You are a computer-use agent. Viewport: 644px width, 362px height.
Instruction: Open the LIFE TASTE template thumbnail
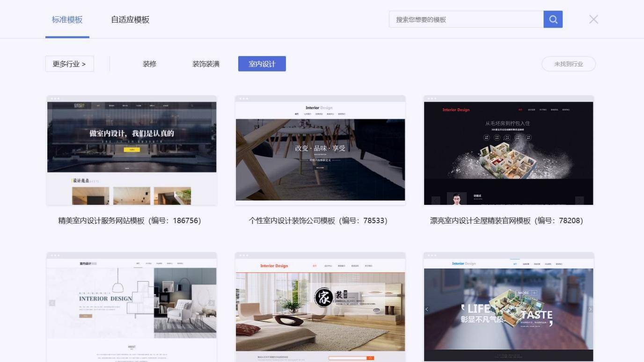coord(508,307)
